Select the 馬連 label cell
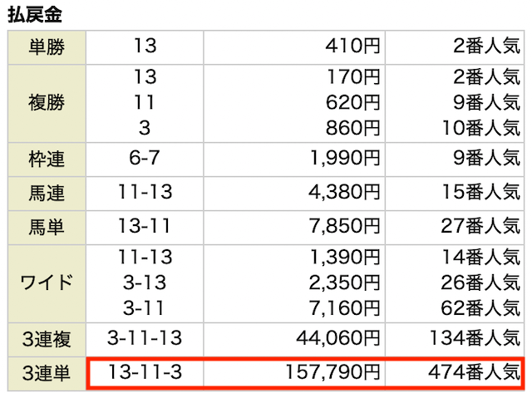The image size is (532, 393). coord(47,194)
